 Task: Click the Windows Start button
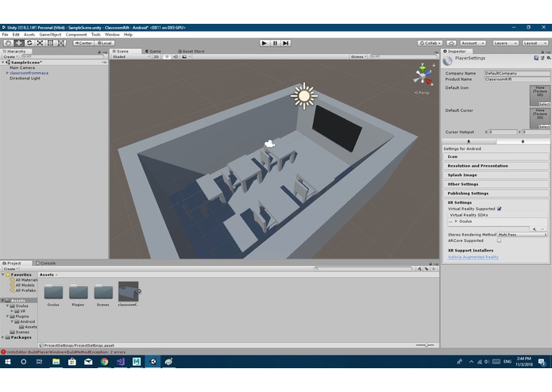point(8,361)
